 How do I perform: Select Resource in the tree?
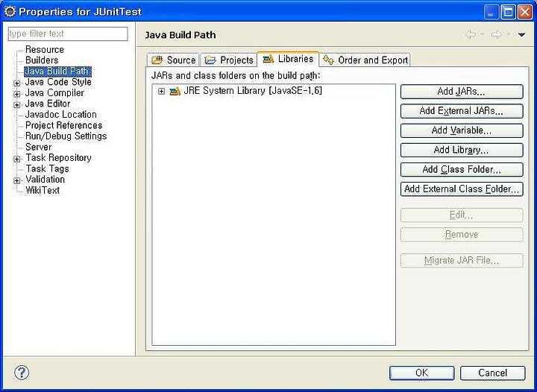pos(45,50)
